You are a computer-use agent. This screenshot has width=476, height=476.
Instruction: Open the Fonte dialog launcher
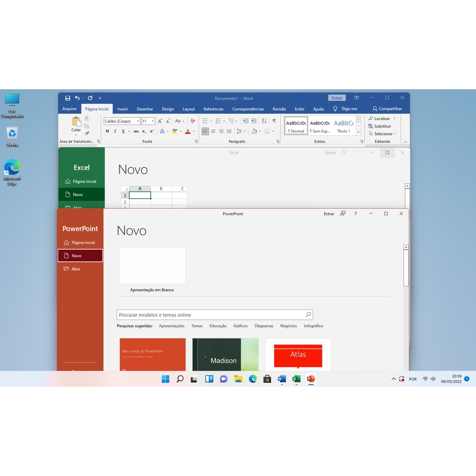point(196,141)
